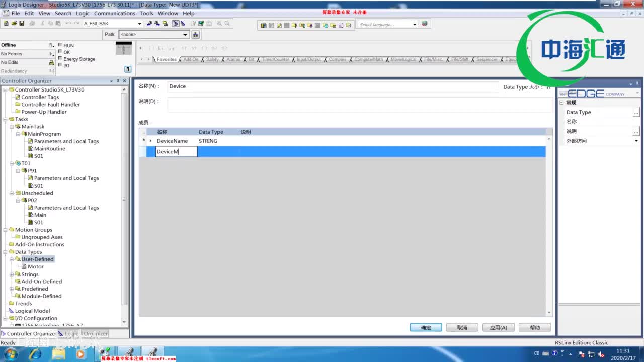Open the 外部访问 property dropdown
Screen dimensions: 644x362
pyautogui.click(x=636, y=141)
